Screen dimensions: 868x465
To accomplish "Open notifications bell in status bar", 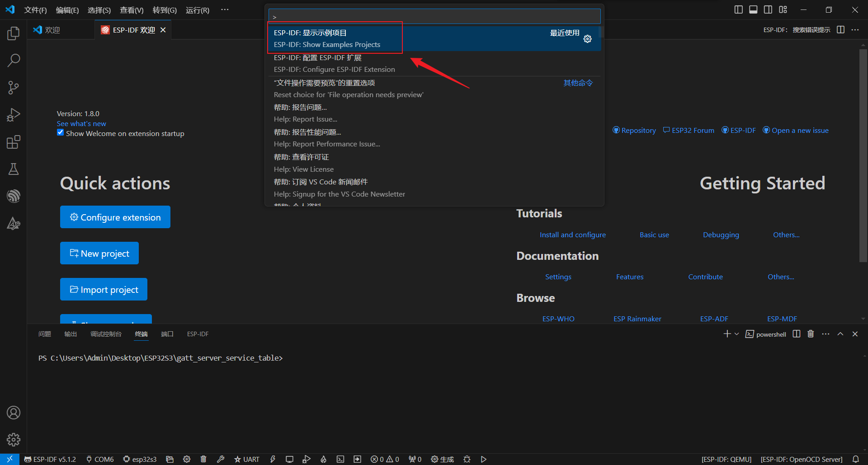I will 856,459.
